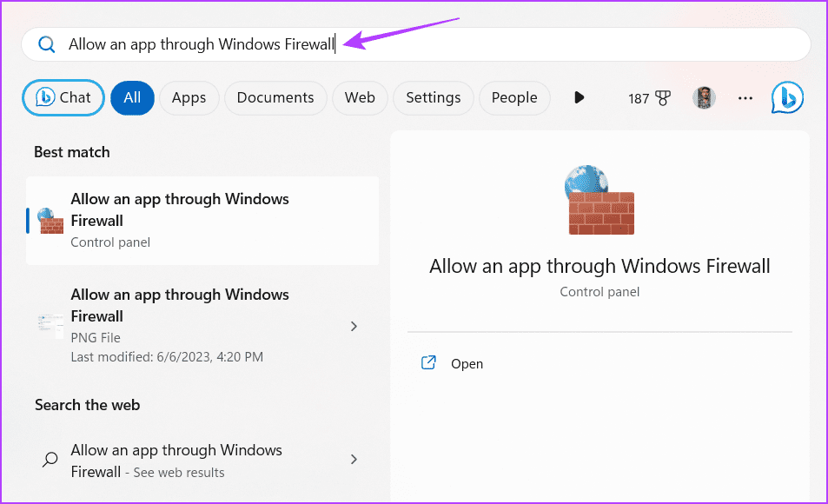This screenshot has height=504, width=828.
Task: Select the All filter tab
Action: pyautogui.click(x=132, y=97)
